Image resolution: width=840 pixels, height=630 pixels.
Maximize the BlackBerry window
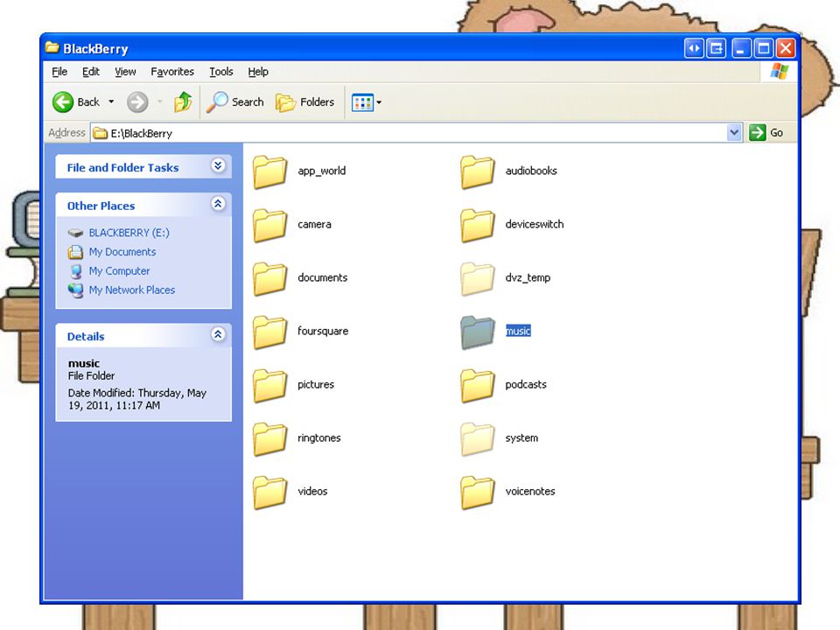[x=763, y=48]
